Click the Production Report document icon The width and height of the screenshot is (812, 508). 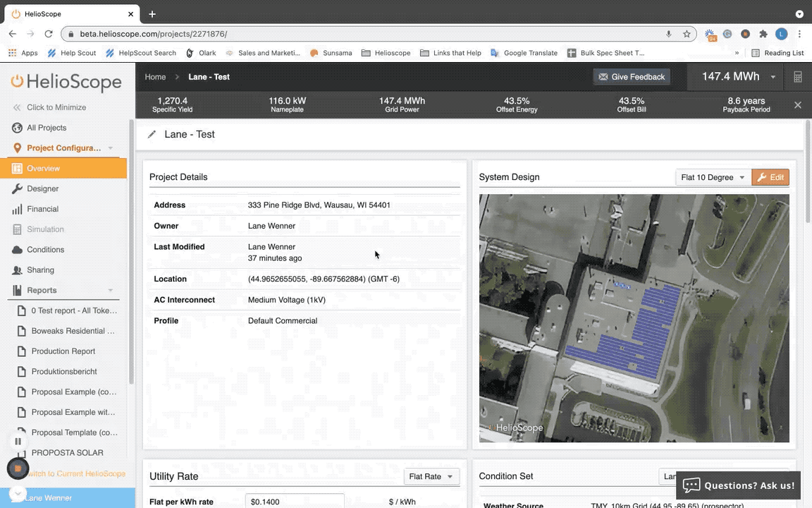21,351
